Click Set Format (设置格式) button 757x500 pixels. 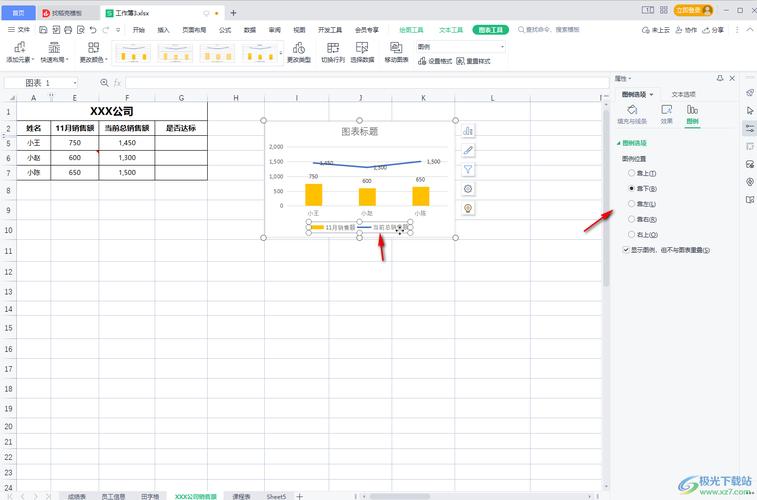pyautogui.click(x=435, y=61)
